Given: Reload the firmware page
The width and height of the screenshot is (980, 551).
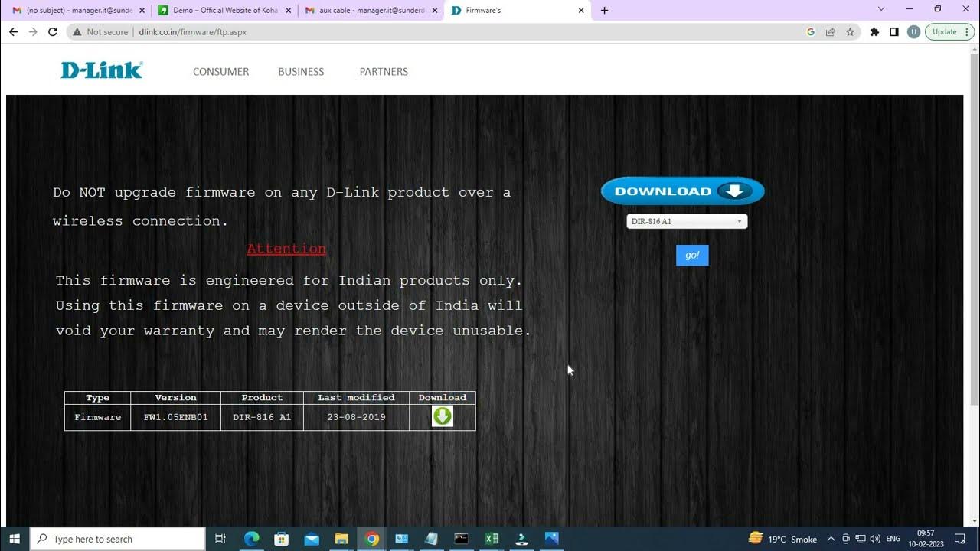Looking at the screenshot, I should 52,32.
